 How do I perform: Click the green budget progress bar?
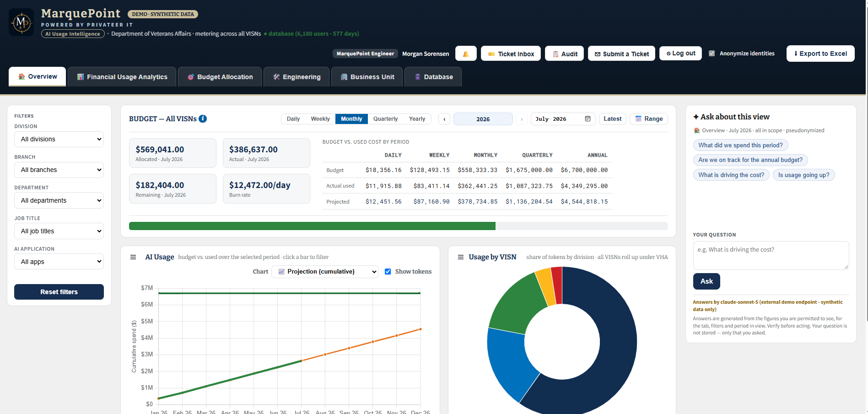click(312, 226)
